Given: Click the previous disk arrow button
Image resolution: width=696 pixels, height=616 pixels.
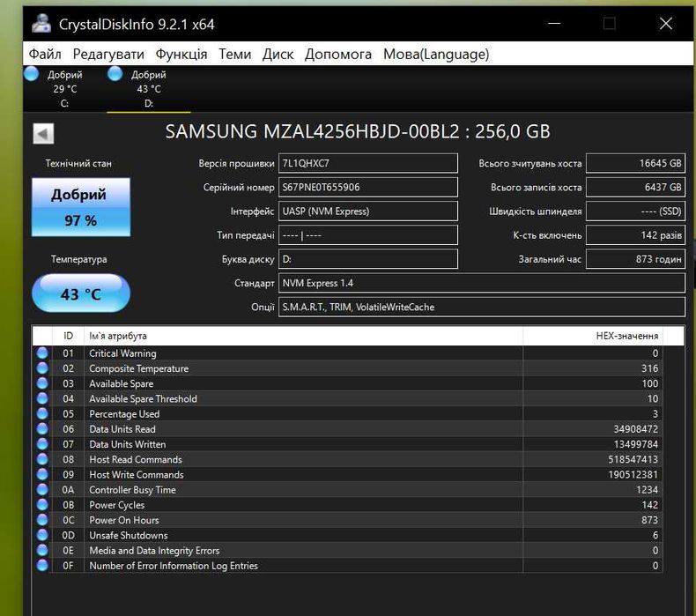Looking at the screenshot, I should [x=43, y=134].
